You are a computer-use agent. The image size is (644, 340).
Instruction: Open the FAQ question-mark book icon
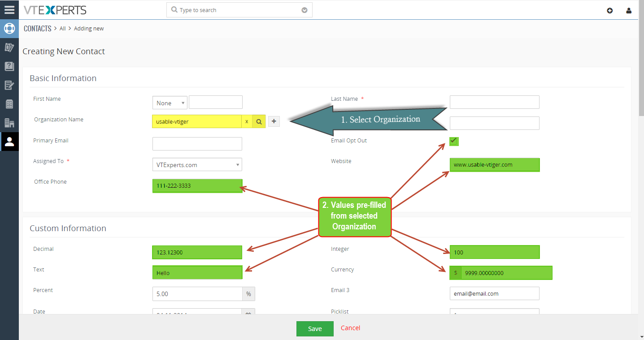9,66
